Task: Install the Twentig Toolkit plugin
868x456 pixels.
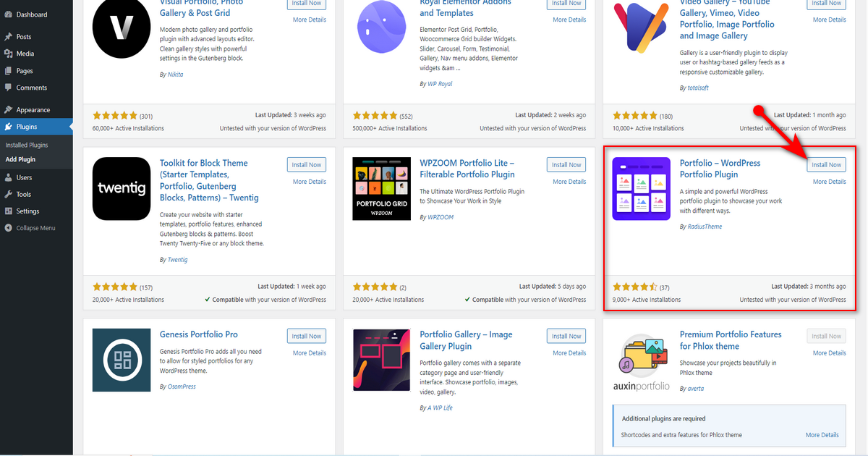Action: click(307, 165)
